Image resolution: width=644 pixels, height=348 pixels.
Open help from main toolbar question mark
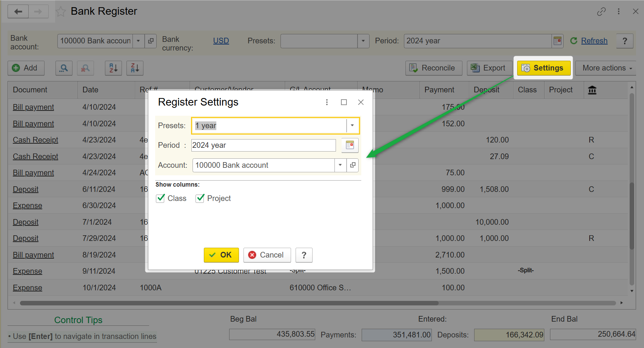625,41
